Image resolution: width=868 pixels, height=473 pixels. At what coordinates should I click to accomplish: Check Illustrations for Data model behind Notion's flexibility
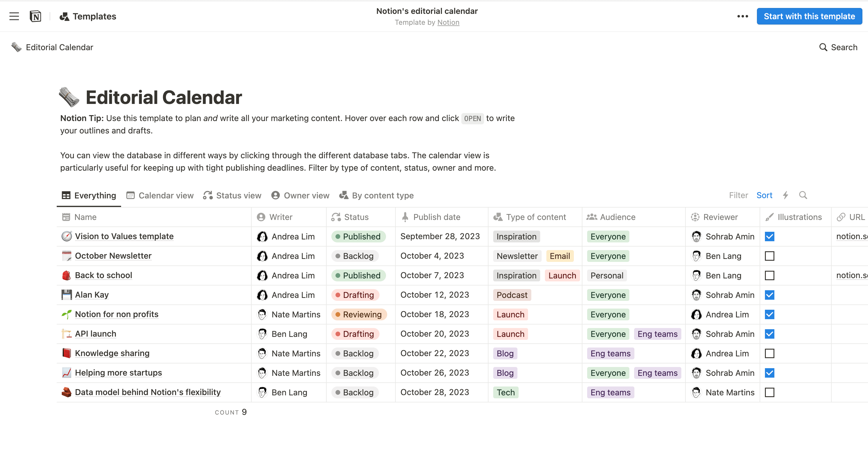point(770,393)
